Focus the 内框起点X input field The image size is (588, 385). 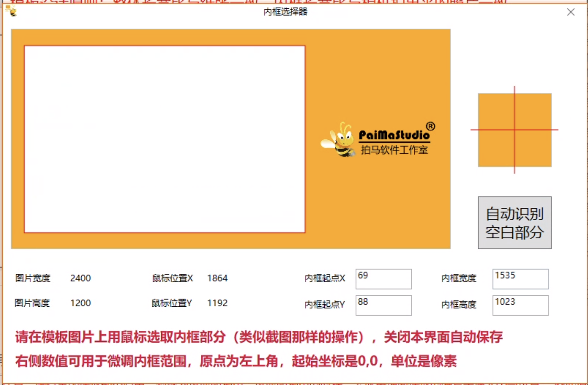pos(383,279)
